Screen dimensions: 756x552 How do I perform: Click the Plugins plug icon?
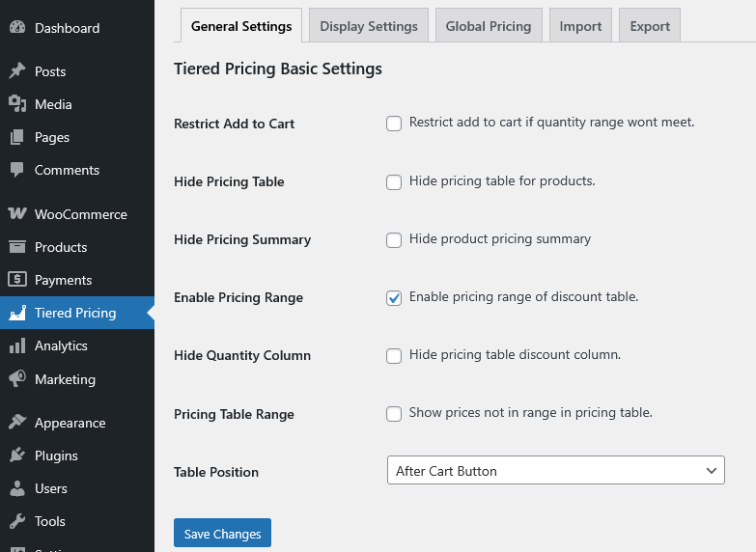point(17,455)
